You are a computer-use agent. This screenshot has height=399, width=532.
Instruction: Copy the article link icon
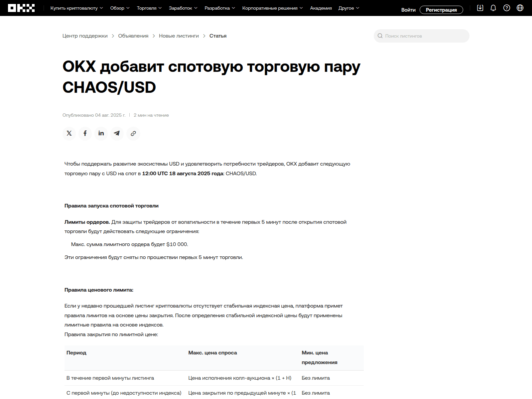pyautogui.click(x=133, y=133)
